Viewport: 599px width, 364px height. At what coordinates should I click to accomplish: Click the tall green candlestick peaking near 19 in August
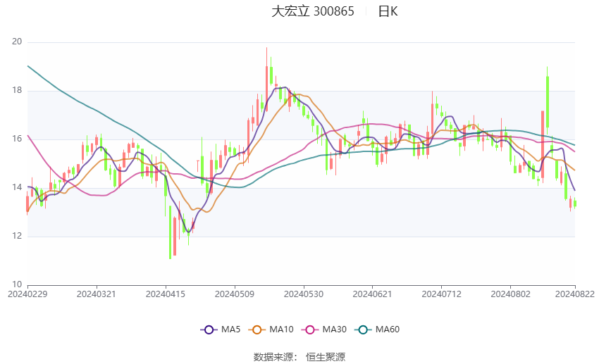[x=548, y=100]
